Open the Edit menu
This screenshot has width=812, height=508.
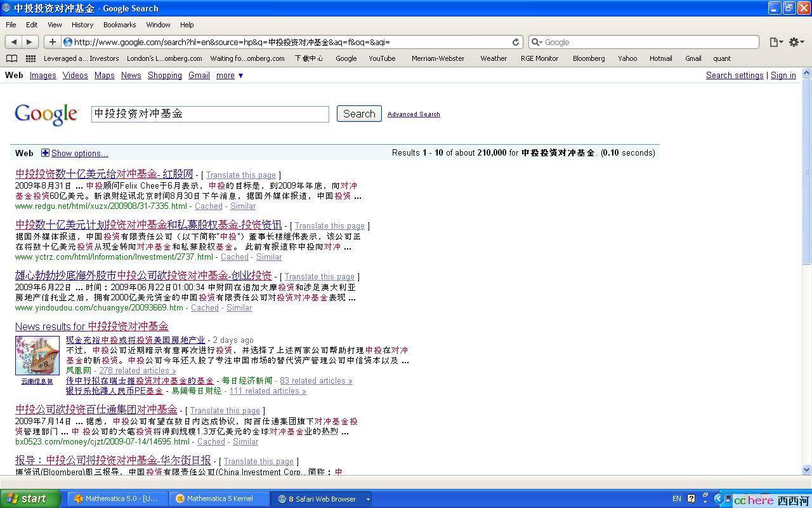pyautogui.click(x=32, y=25)
